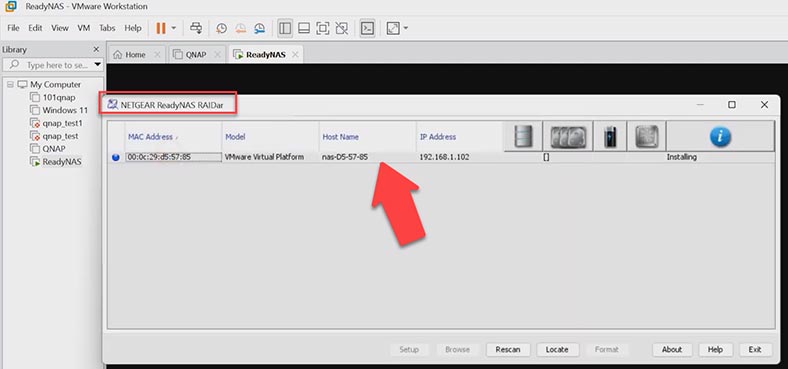Sort by Model column header
The width and height of the screenshot is (788, 369).
[270, 137]
